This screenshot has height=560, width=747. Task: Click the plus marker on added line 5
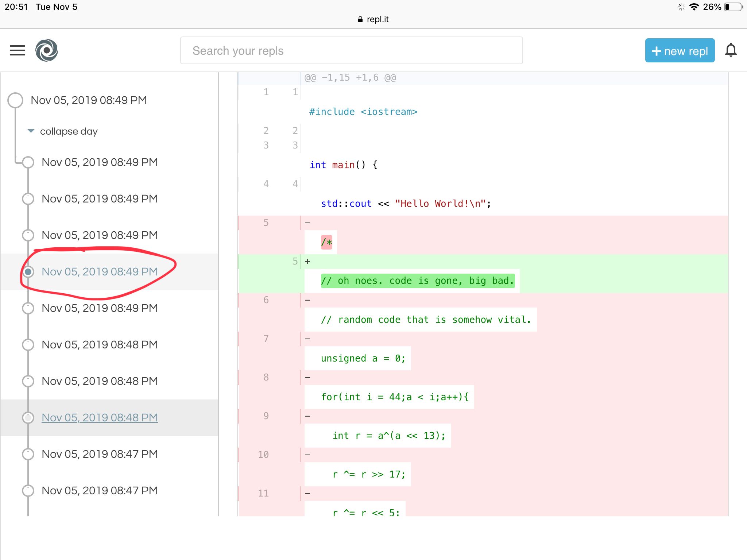click(307, 261)
